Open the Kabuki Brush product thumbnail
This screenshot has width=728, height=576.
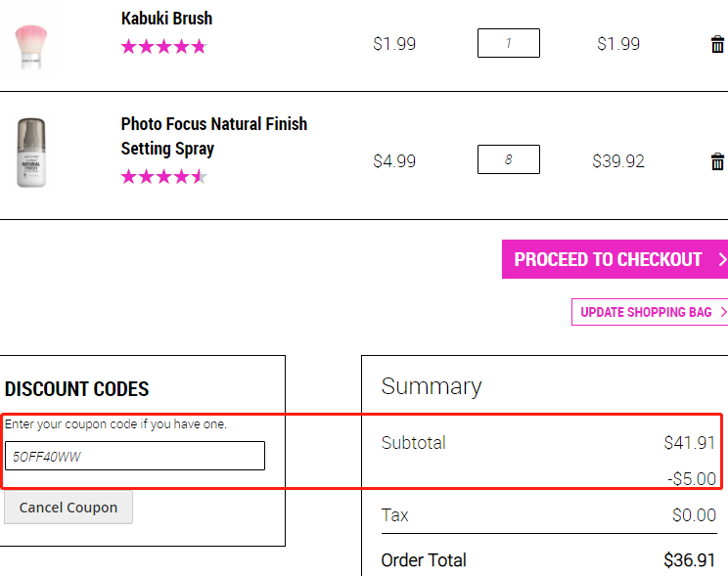[31, 46]
